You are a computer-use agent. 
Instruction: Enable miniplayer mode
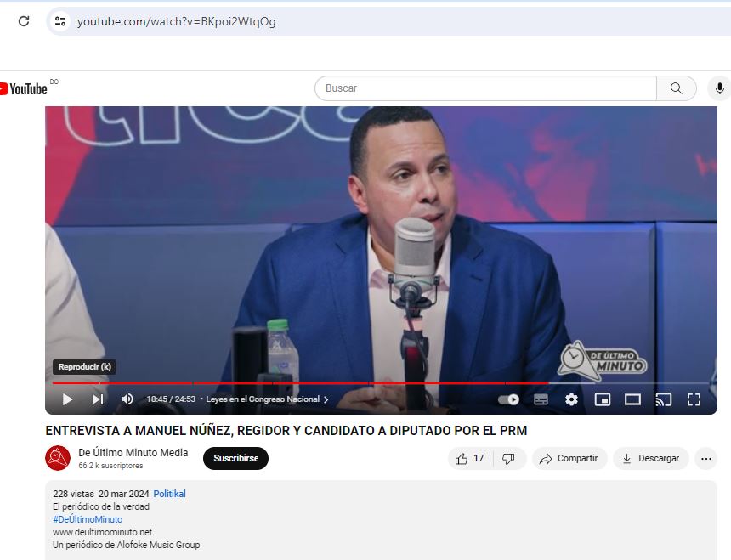point(603,399)
